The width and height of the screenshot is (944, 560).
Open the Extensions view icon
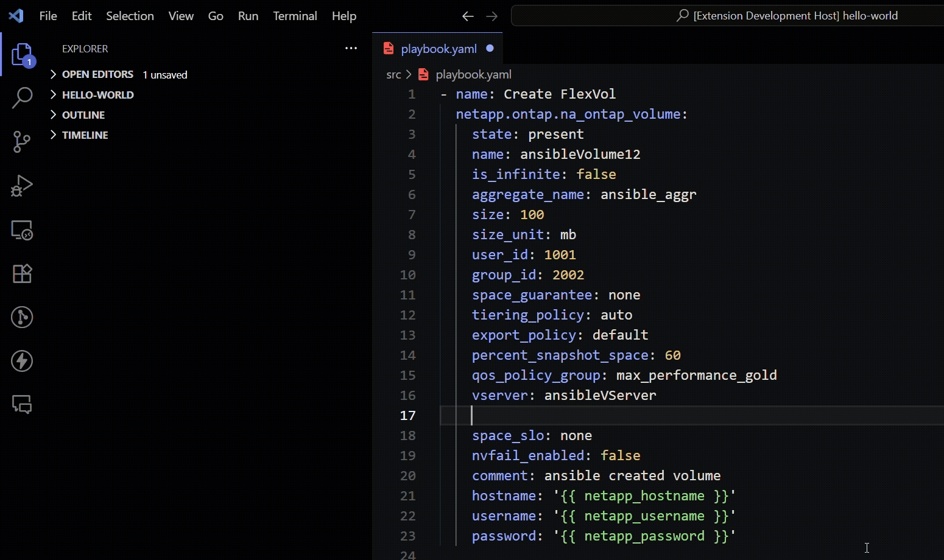coord(21,273)
